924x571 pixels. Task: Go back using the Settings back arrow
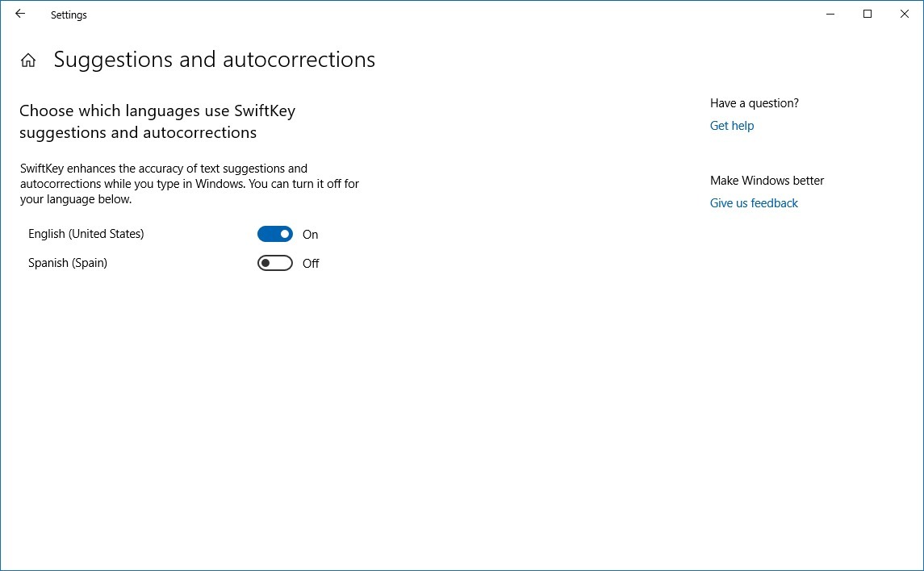tap(20, 15)
